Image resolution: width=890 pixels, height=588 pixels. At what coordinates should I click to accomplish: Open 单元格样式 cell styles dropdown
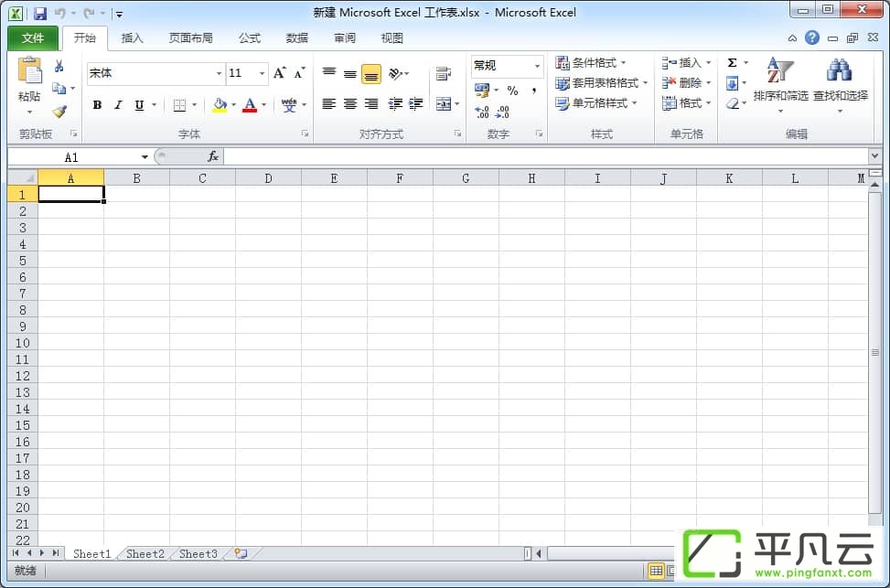[x=596, y=103]
